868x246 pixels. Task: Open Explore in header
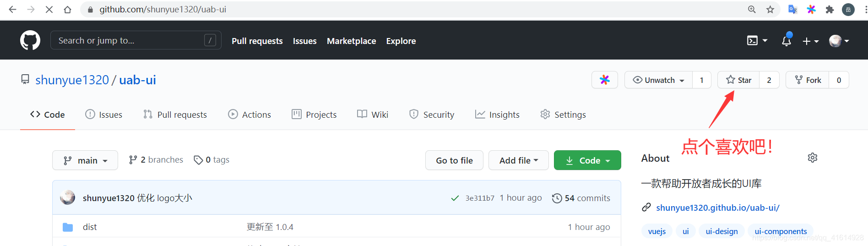click(401, 41)
